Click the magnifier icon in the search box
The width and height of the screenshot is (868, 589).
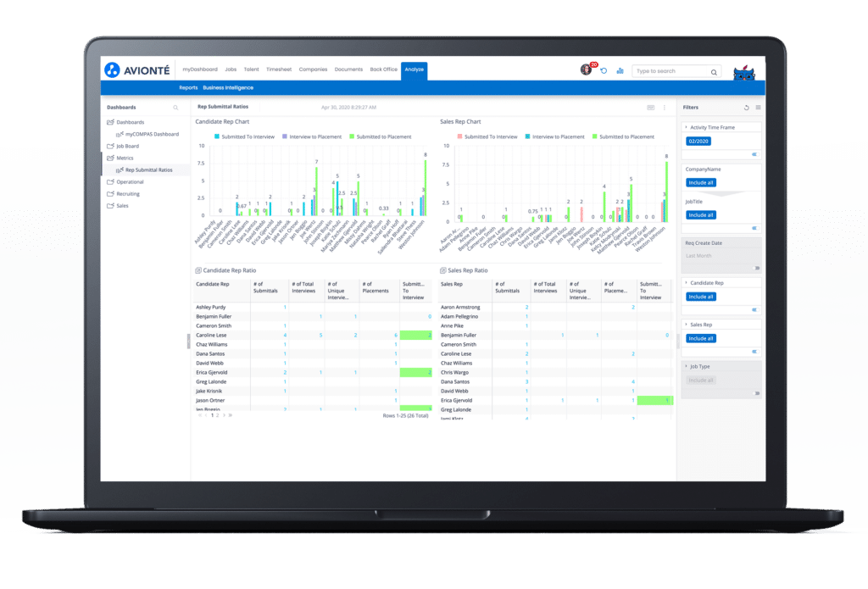(x=715, y=72)
